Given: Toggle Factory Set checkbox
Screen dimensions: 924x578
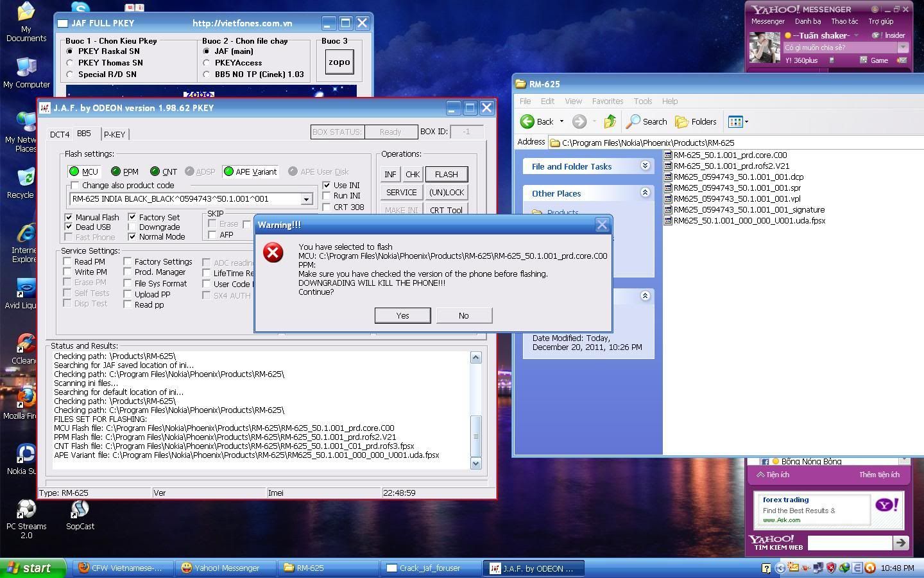Looking at the screenshot, I should point(132,217).
